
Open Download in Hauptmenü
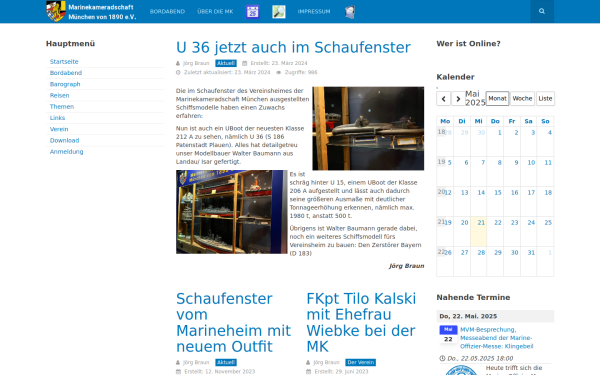point(64,140)
